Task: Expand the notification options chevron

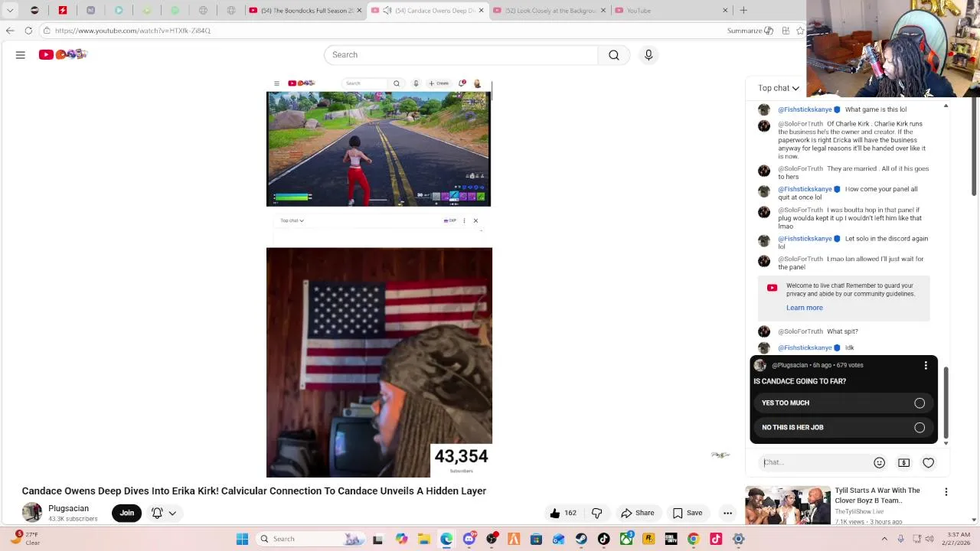Action: (x=173, y=513)
